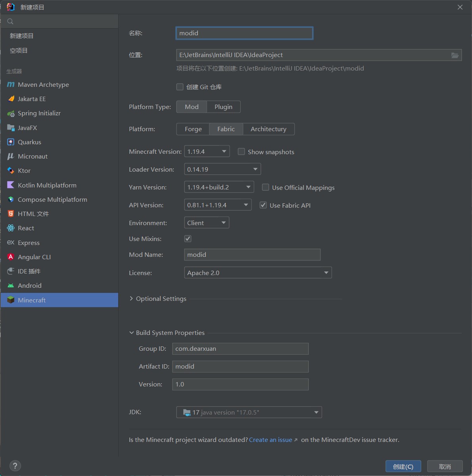Close the new project dialog

click(x=460, y=7)
